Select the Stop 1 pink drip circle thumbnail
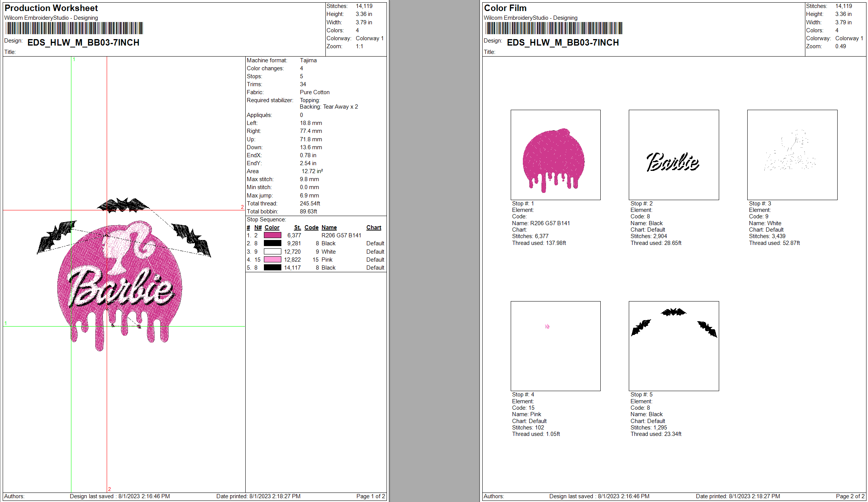This screenshot has width=868, height=502. [x=556, y=155]
